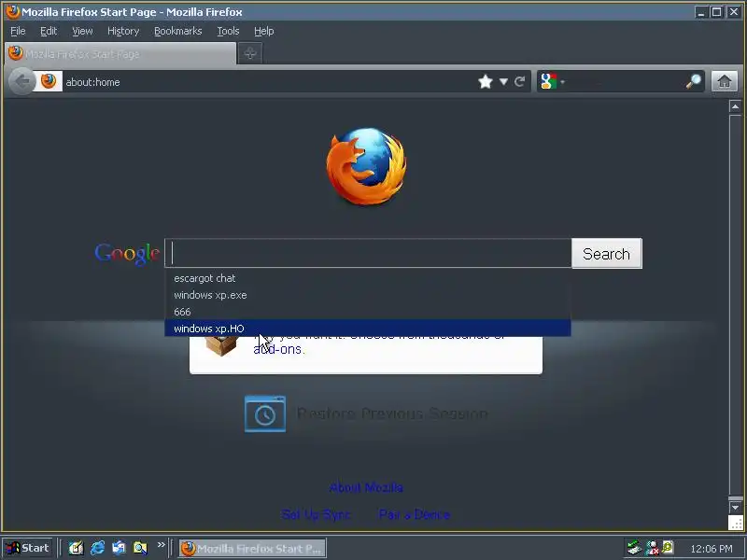Click the network disconnected tray icon
Image resolution: width=747 pixels, height=560 pixels.
point(651,548)
